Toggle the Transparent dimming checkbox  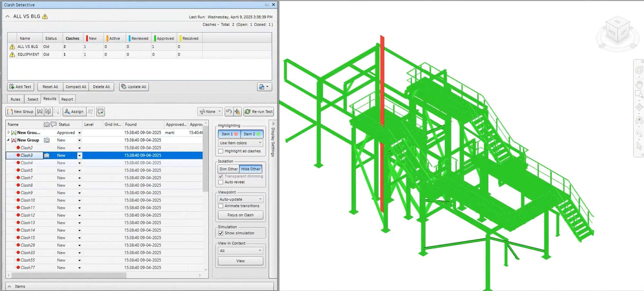[x=221, y=176]
